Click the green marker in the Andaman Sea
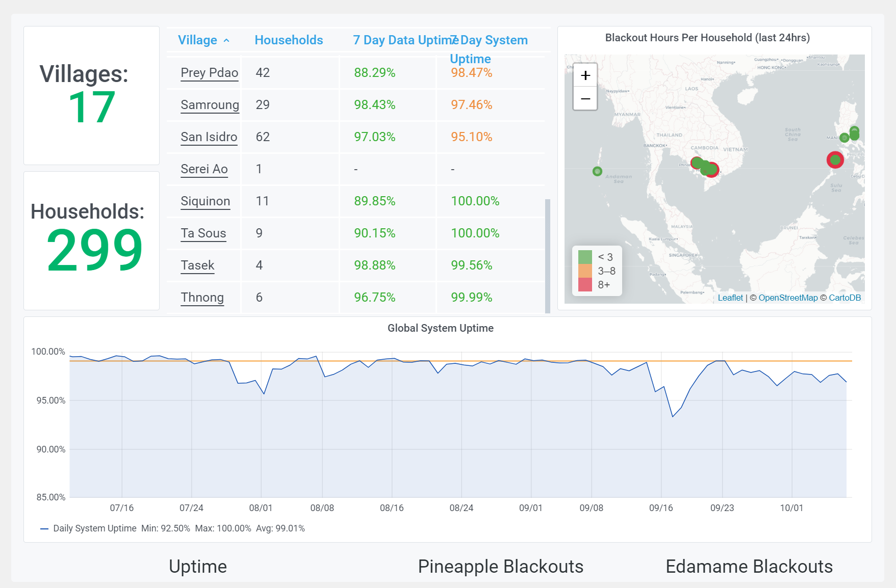Image resolution: width=896 pixels, height=588 pixels. point(597,171)
